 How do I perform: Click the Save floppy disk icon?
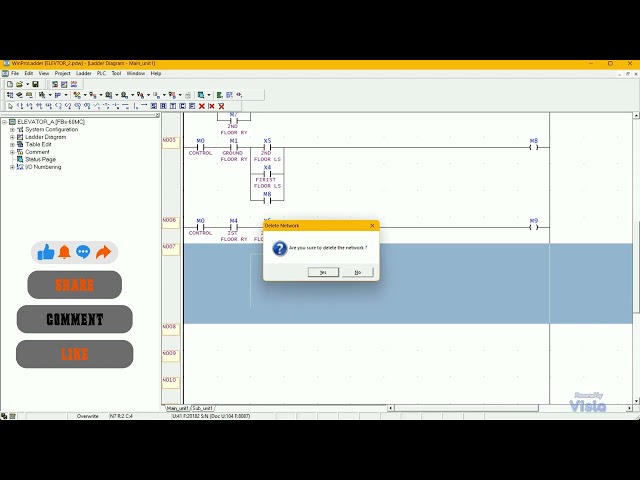pyautogui.click(x=36, y=84)
